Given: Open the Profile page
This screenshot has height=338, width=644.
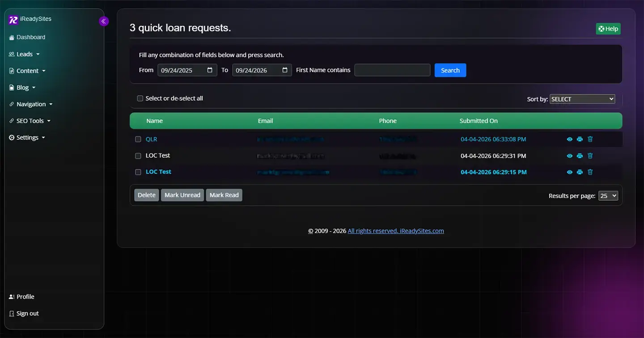Looking at the screenshot, I should tap(21, 297).
